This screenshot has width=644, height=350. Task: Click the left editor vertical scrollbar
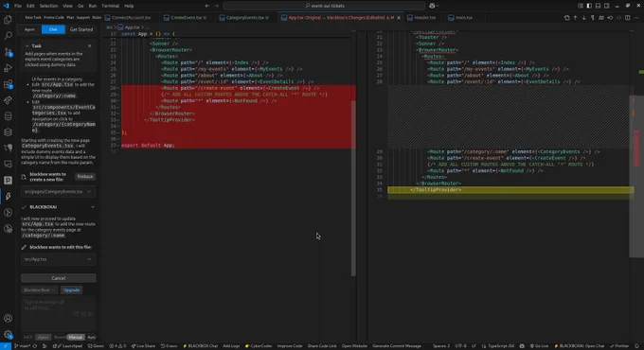coord(353,188)
